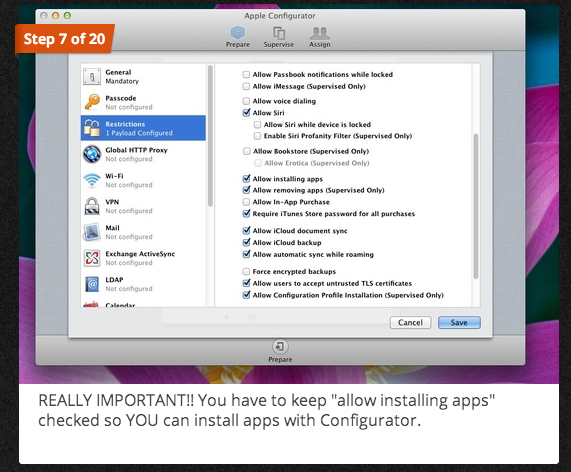Viewport: 571px width, 472px height.
Task: Select the Global HTTP Proxy globe icon
Action: [x=92, y=154]
